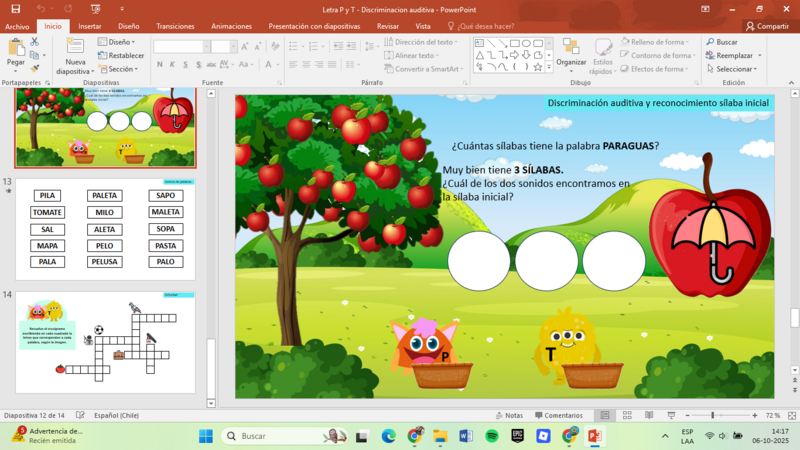Open Relleno de forma dropdown
The image size is (800, 450).
pyautogui.click(x=655, y=42)
